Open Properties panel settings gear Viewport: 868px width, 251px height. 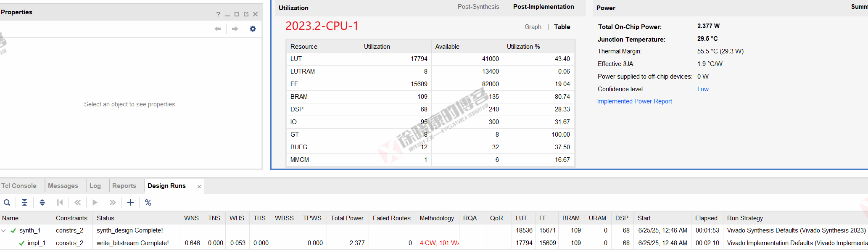(253, 29)
